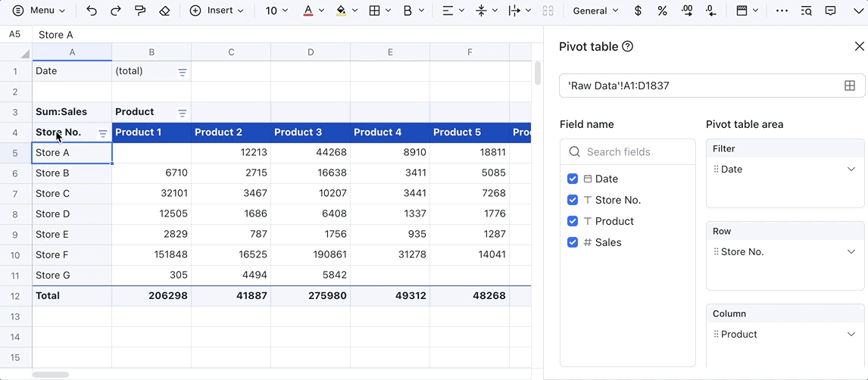This screenshot has height=380, width=868.
Task: Click the data range selector grid icon
Action: pyautogui.click(x=850, y=86)
